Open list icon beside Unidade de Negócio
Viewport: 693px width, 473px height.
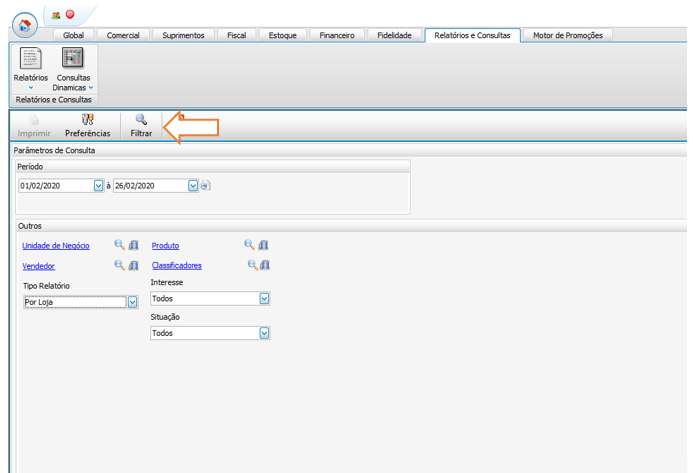(x=133, y=245)
